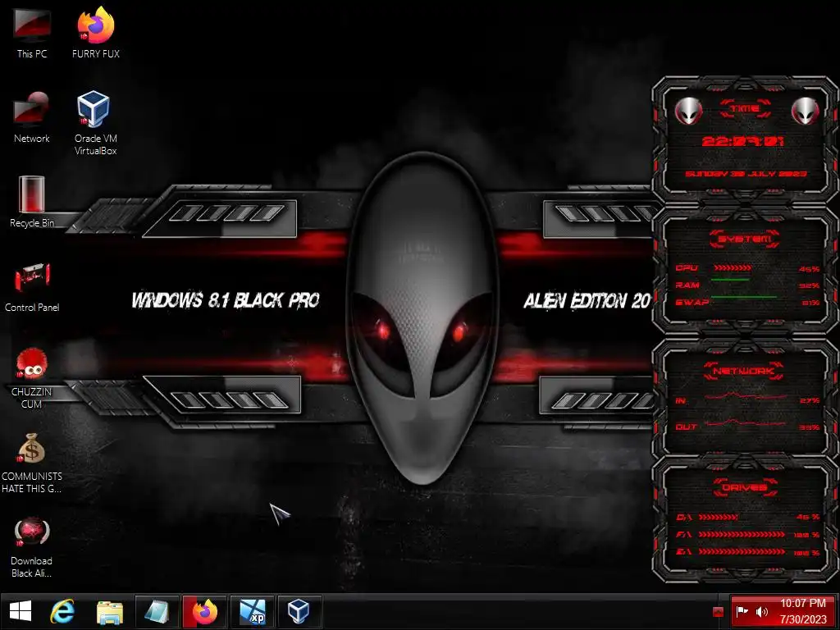
Task: Click the SYSTEM header on the gadget
Action: (x=745, y=239)
